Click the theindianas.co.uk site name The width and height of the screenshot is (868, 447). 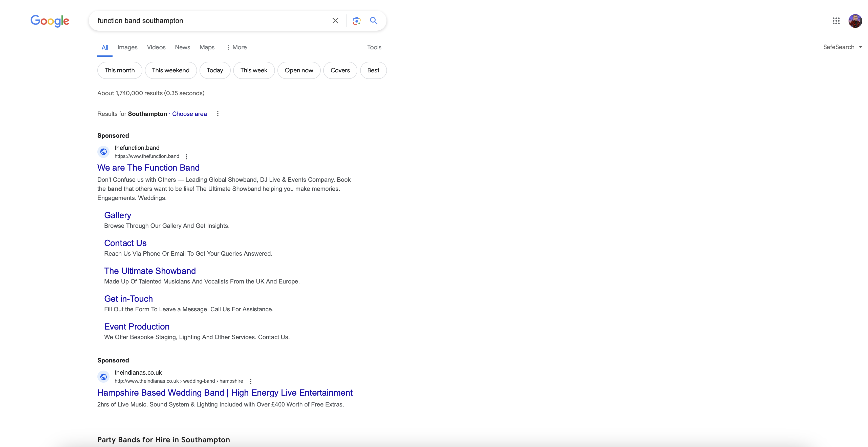point(138,373)
